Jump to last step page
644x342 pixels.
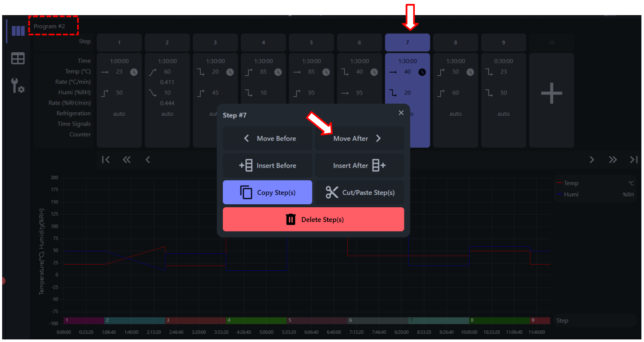(x=634, y=160)
